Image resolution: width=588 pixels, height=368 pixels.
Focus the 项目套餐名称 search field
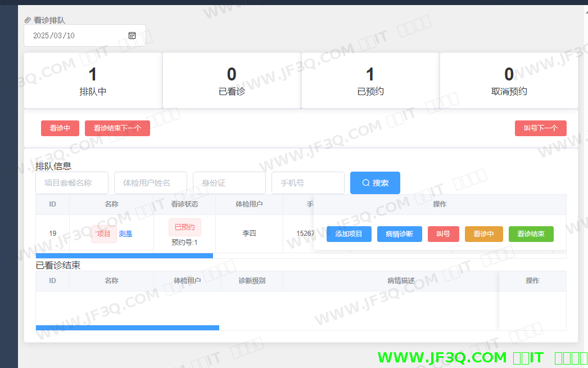click(72, 183)
